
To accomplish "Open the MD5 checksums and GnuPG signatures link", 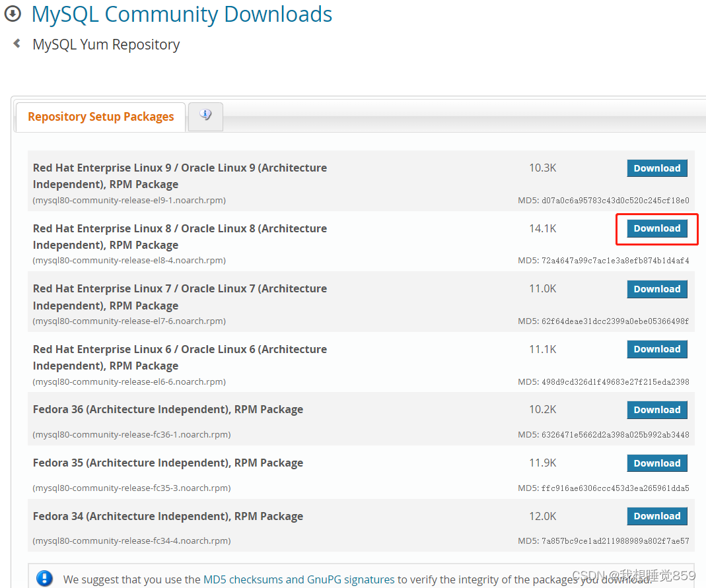I will (x=299, y=579).
